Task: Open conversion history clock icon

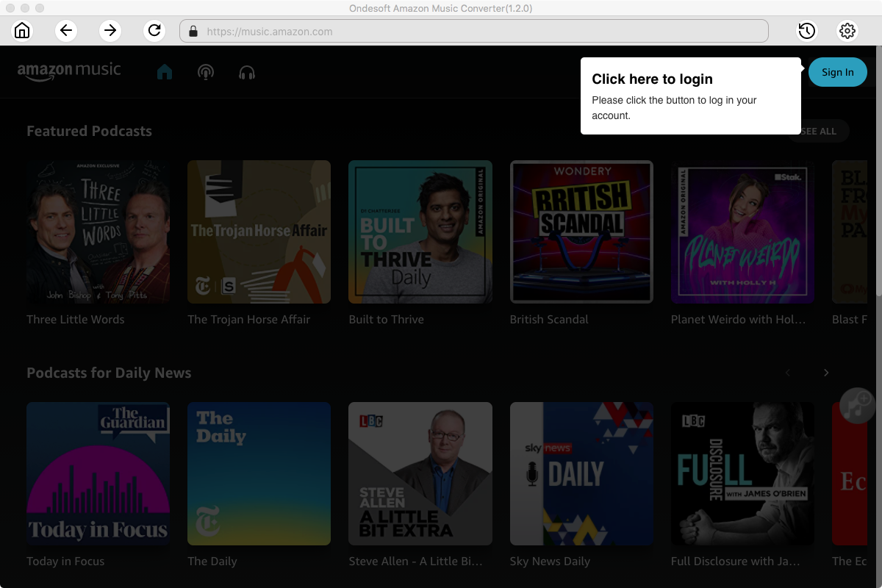Action: (806, 31)
